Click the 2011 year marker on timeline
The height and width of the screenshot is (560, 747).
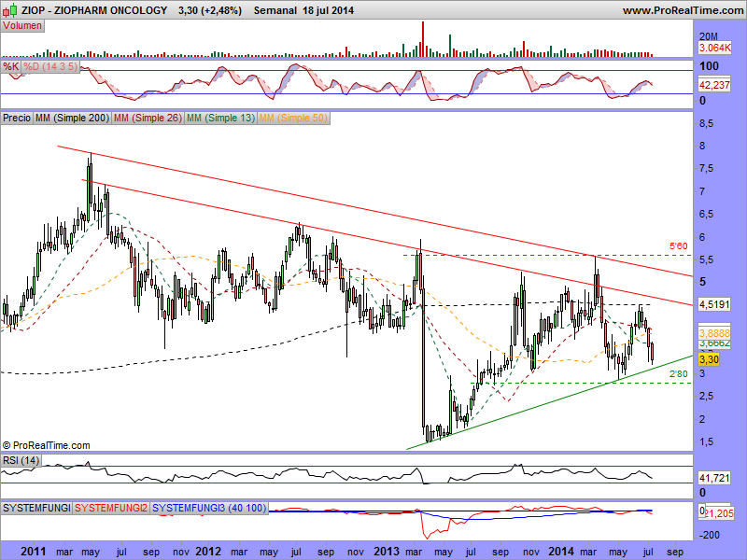click(34, 552)
